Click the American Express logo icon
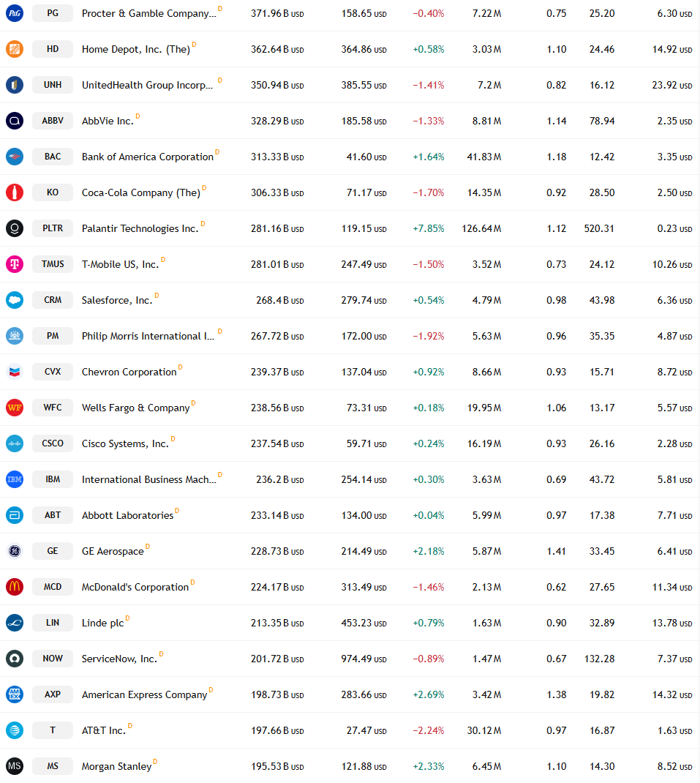 15,694
